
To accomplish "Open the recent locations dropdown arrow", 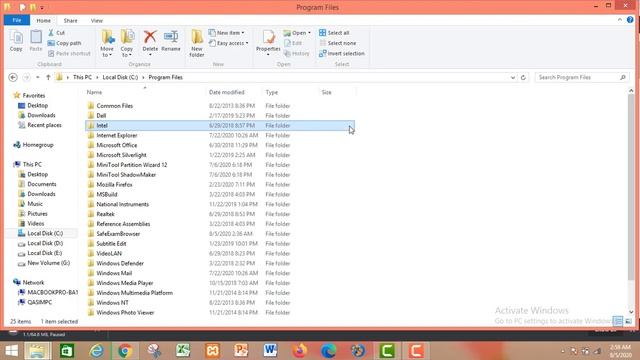I will (38, 77).
